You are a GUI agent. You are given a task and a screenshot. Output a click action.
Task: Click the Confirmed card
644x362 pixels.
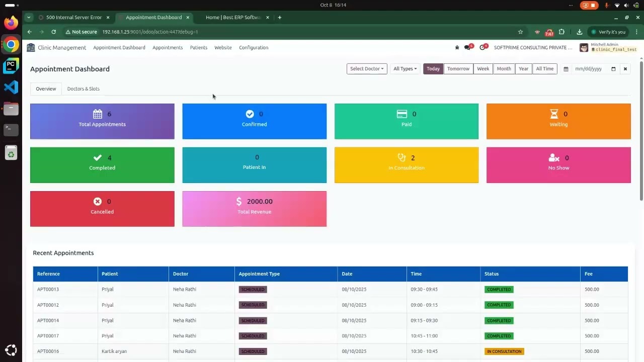coord(254,121)
